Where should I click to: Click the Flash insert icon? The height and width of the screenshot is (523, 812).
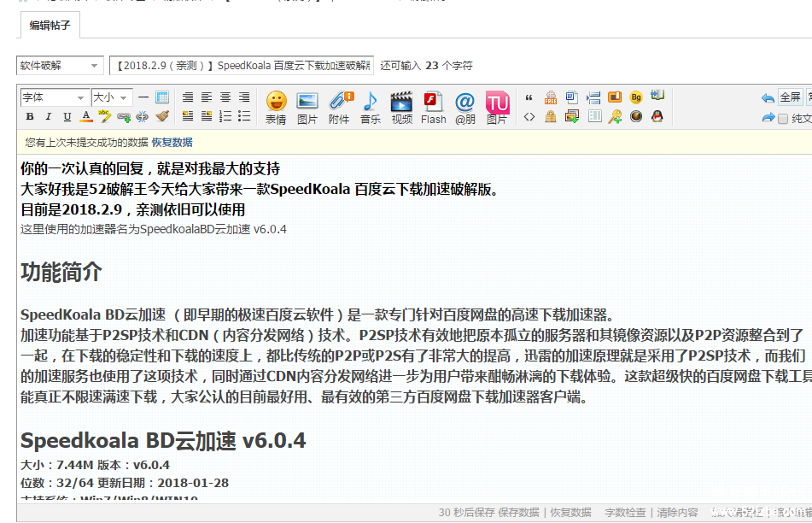tap(433, 108)
